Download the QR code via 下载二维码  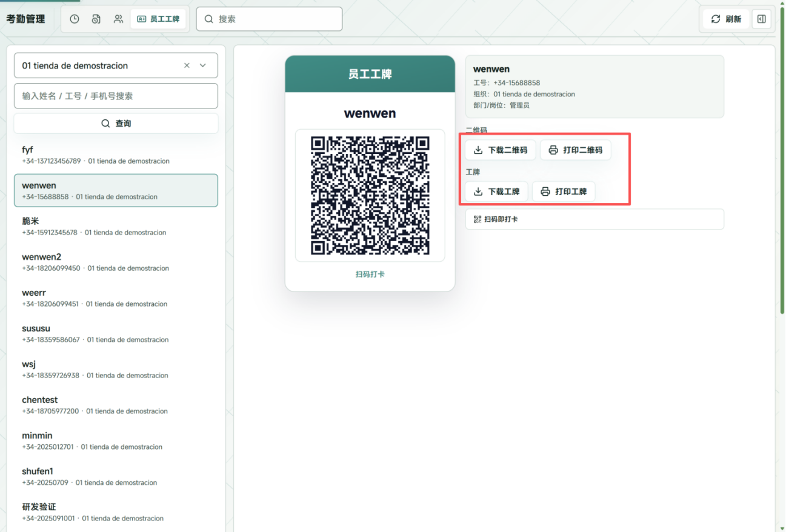501,150
